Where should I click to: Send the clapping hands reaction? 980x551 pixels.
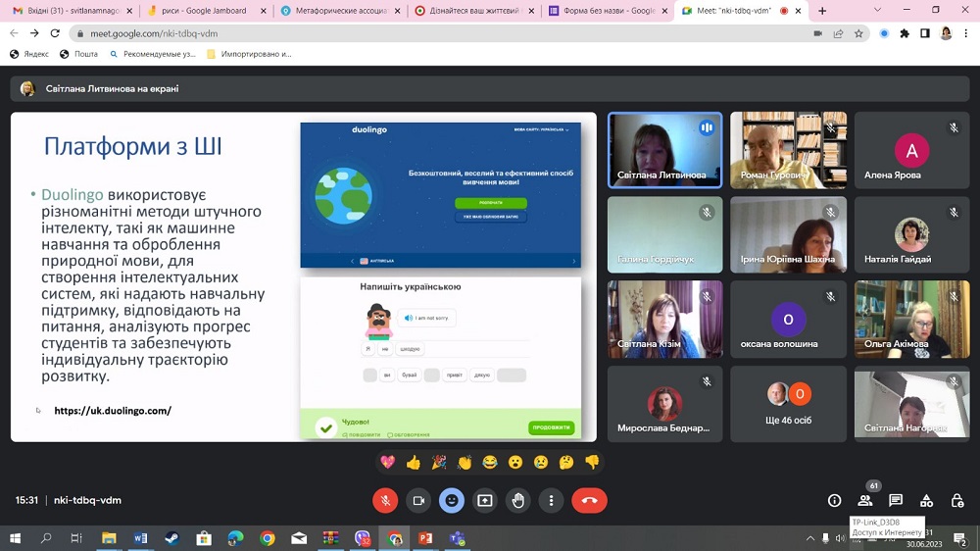465,462
